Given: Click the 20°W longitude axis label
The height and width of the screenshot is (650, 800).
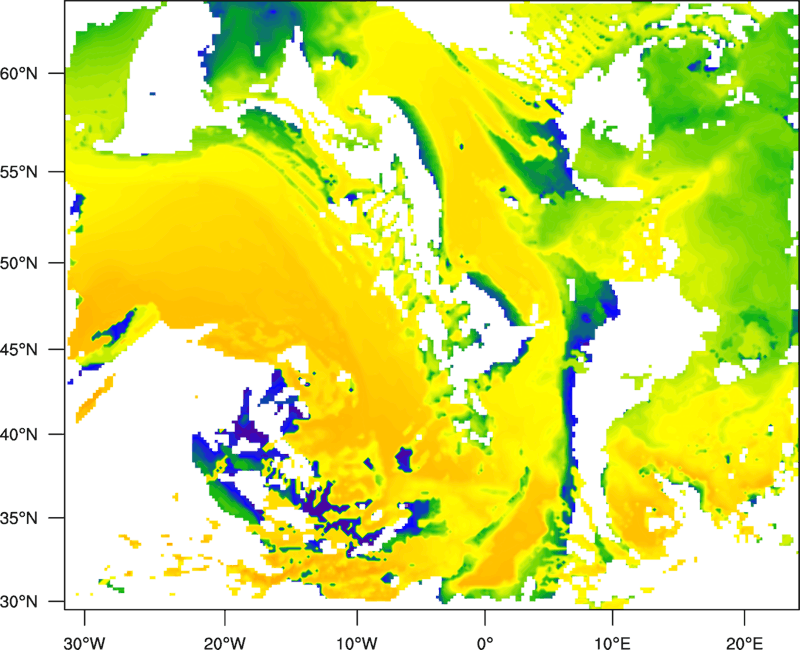Looking at the screenshot, I should [225, 643].
